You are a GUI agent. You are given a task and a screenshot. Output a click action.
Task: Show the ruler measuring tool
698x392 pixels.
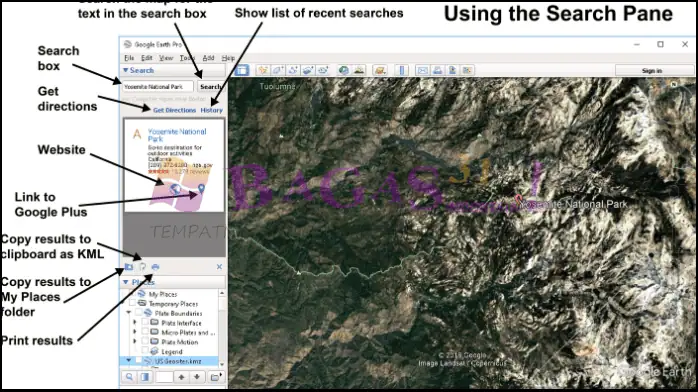402,70
